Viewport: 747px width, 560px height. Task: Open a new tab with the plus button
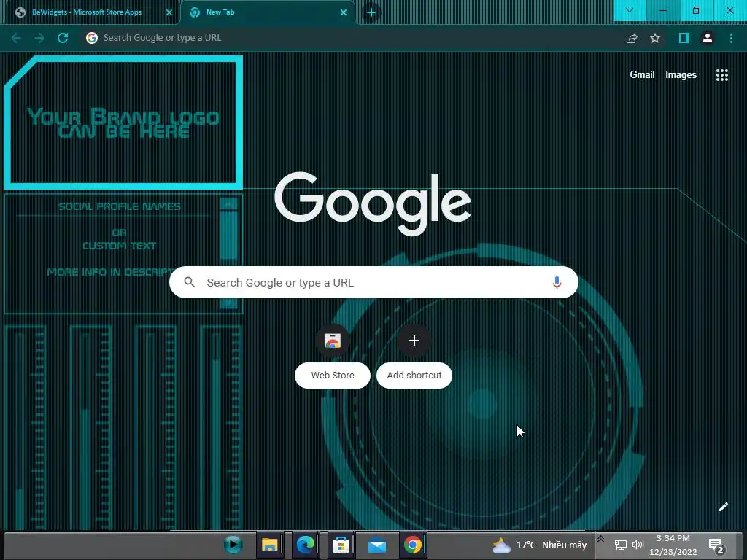[371, 12]
